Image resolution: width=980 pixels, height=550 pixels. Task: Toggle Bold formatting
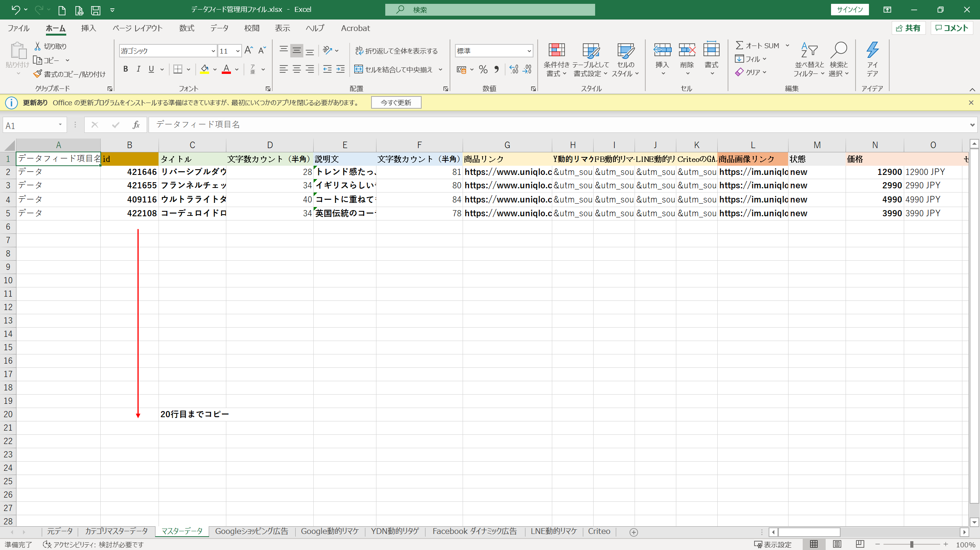(125, 69)
